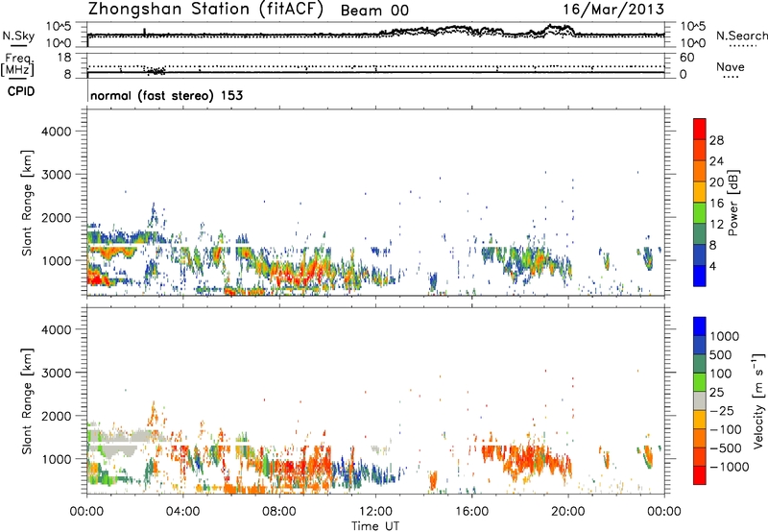Viewport: 768px width, 532px height.
Task: Click the 'Time UT' axis label
Action: pyautogui.click(x=375, y=526)
